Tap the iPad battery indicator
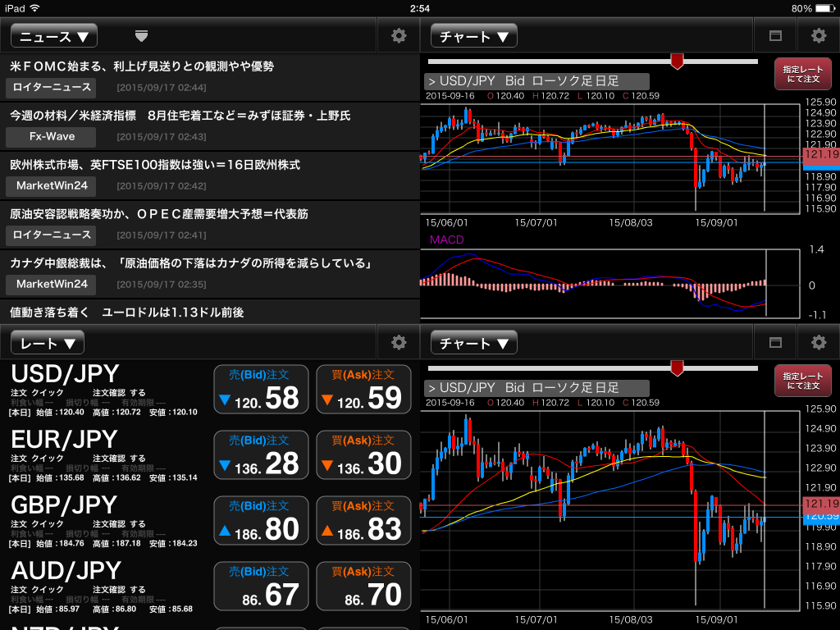 tap(827, 8)
